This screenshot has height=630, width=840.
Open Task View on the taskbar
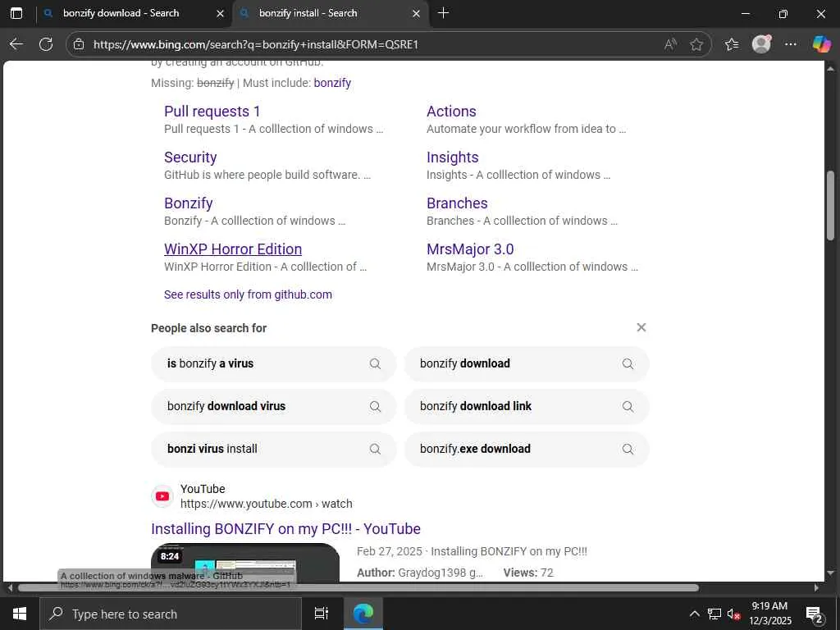click(x=322, y=614)
